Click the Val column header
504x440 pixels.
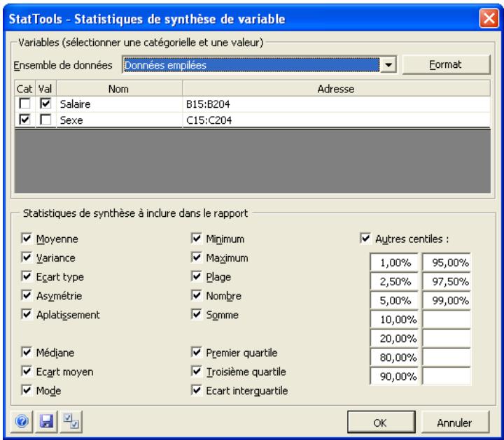(45, 88)
